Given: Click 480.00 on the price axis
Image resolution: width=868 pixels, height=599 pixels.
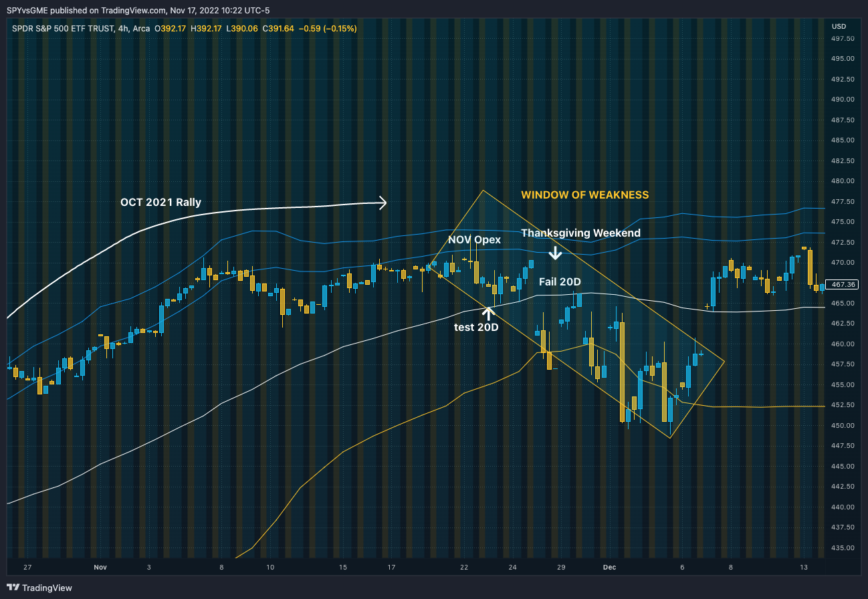Looking at the screenshot, I should point(843,181).
